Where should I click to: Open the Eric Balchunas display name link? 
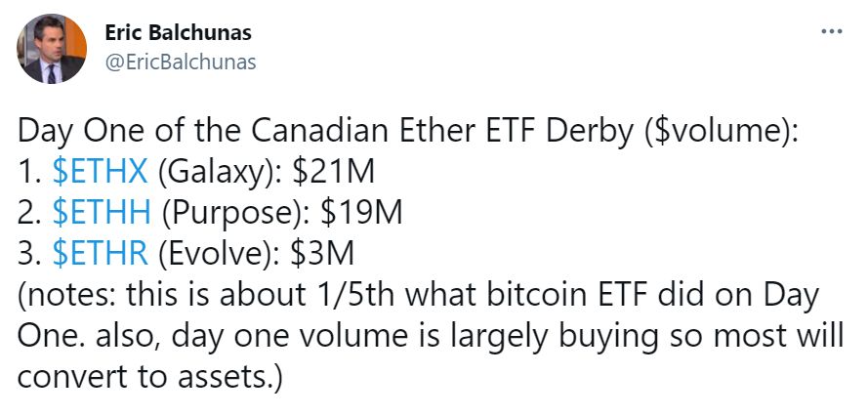coord(178,33)
